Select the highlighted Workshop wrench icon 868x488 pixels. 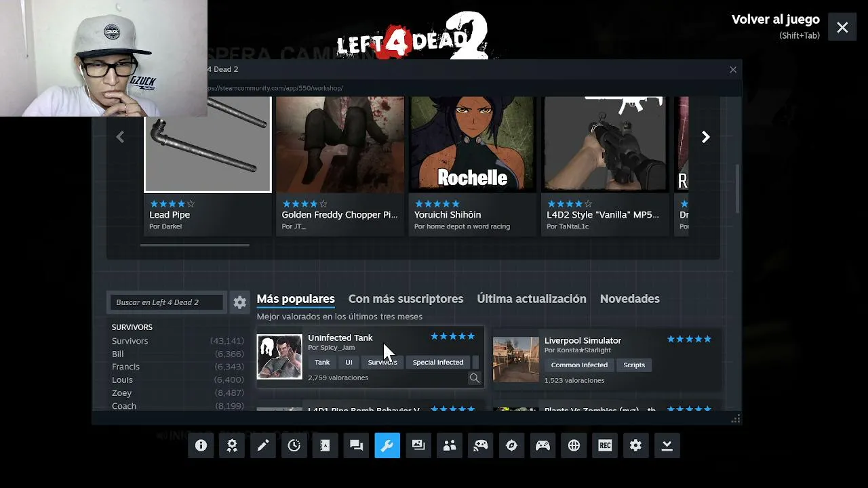387,445
